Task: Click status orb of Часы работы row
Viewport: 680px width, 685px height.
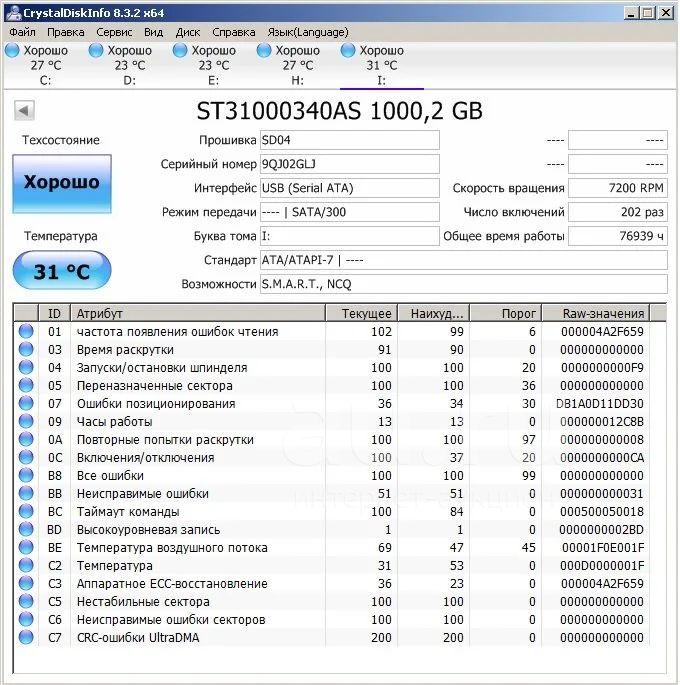Action: (x=26, y=421)
